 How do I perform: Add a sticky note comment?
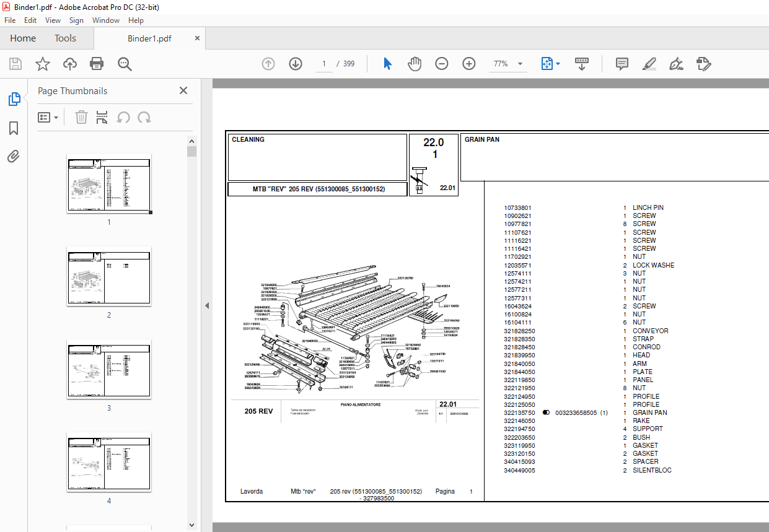click(622, 64)
